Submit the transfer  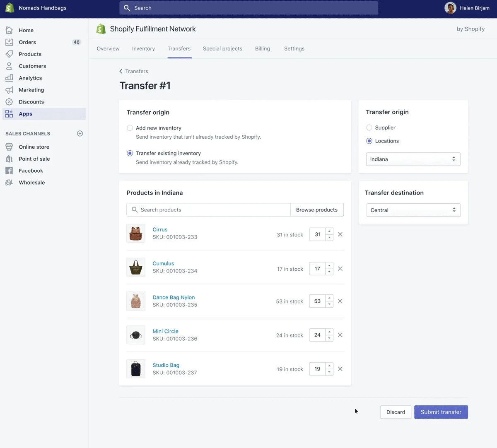coord(441,412)
